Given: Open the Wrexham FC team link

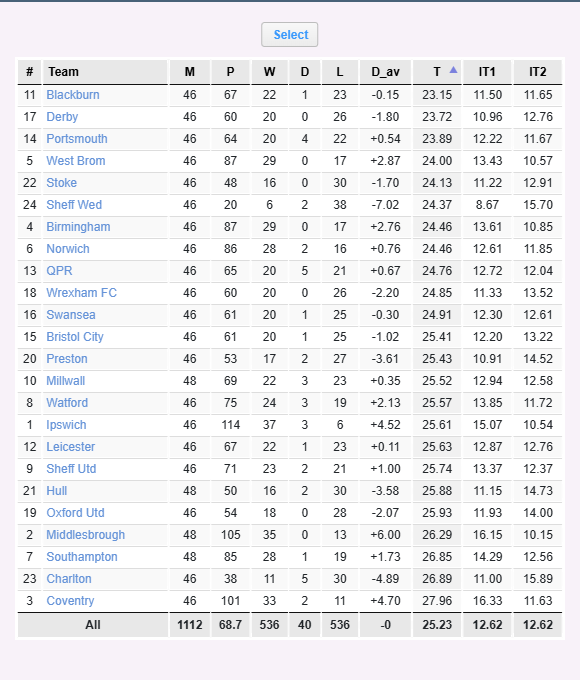Looking at the screenshot, I should pos(82,293).
